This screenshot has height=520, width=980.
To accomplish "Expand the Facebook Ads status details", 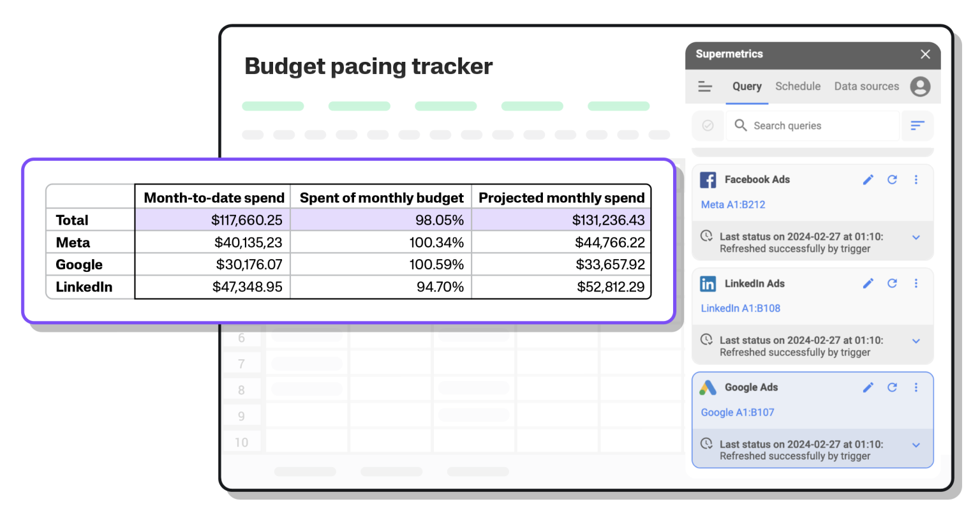I will click(916, 237).
